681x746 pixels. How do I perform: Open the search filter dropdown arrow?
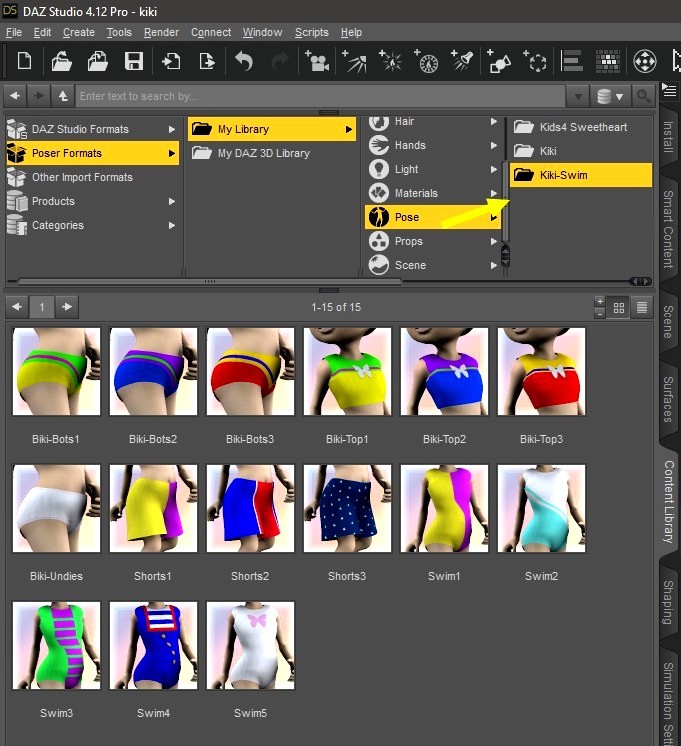click(578, 97)
